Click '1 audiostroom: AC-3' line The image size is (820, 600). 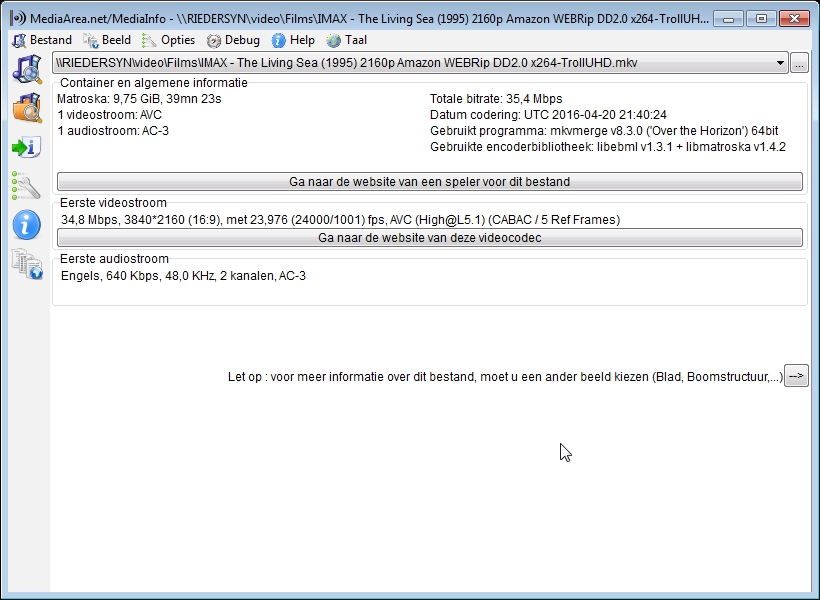[113, 131]
